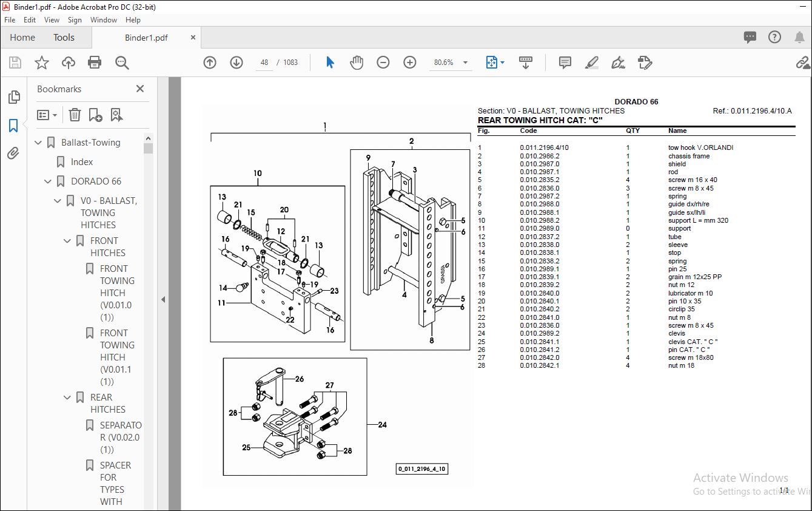This screenshot has height=511, width=812.
Task: Open the Window menu
Action: (104, 20)
